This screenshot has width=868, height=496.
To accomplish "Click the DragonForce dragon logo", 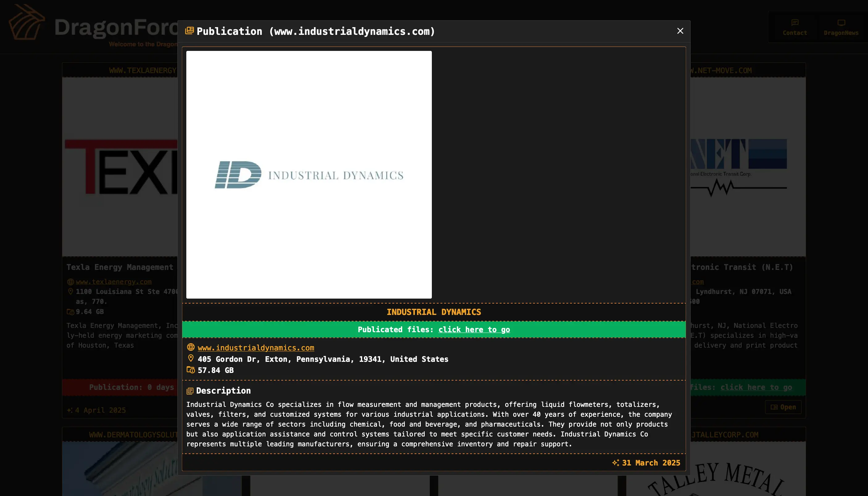I will (x=27, y=23).
